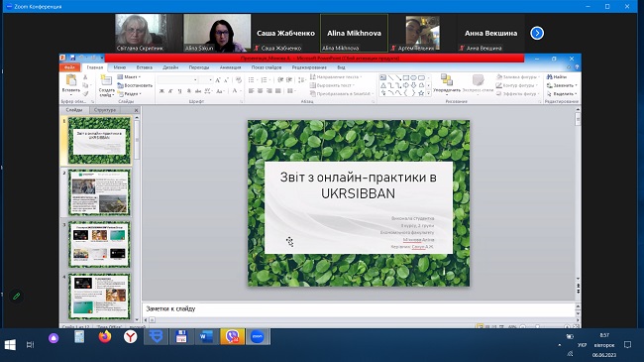Open Firefox from the taskbar
Image resolution: width=644 pixels, height=362 pixels.
(x=105, y=337)
